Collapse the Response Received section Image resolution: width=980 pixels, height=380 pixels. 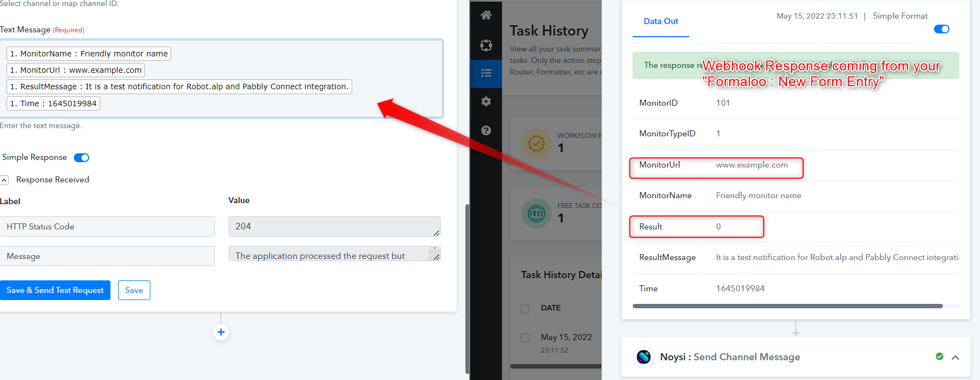click(4, 180)
